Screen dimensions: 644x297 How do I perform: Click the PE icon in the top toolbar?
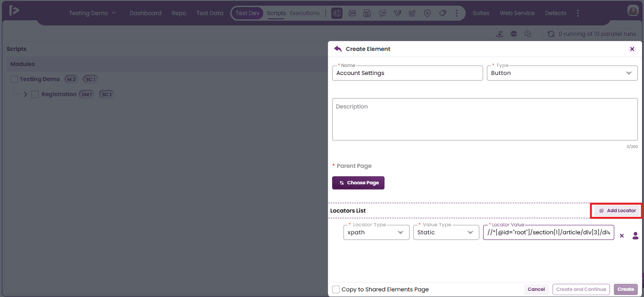352,13
